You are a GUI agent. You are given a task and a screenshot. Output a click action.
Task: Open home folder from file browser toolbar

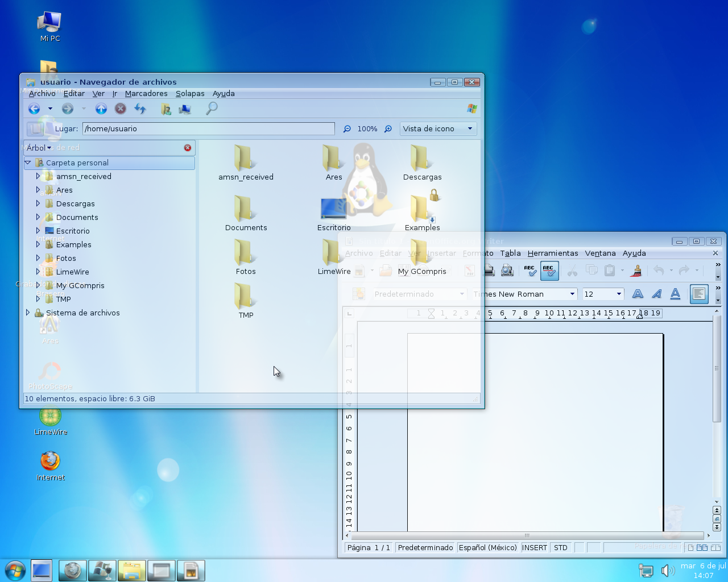[166, 109]
